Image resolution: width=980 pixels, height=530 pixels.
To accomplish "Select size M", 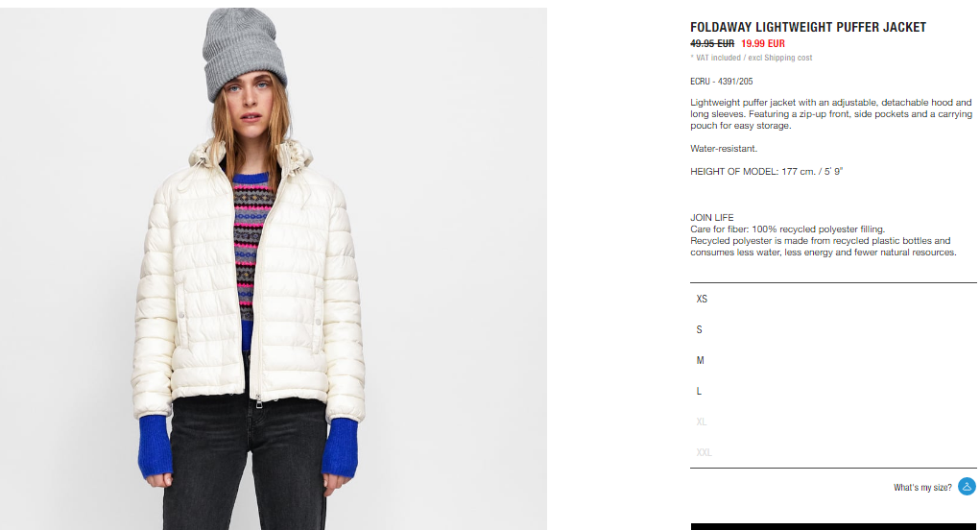I will tap(833, 360).
